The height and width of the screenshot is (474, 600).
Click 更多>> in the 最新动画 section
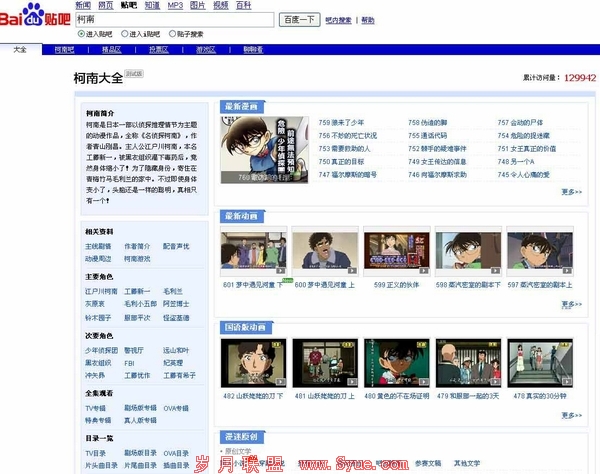(572, 304)
